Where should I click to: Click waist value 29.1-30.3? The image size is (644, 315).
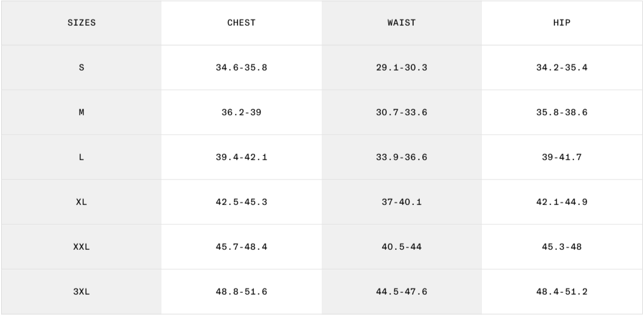pyautogui.click(x=401, y=68)
